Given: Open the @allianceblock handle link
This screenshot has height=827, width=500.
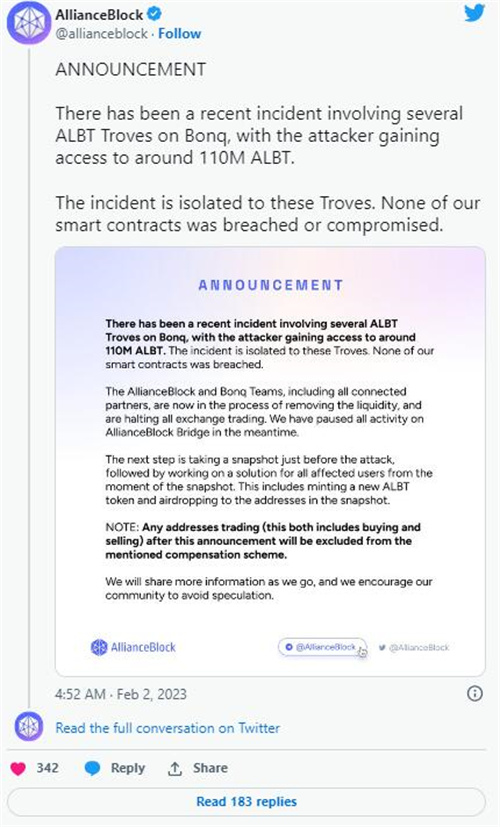Looking at the screenshot, I should point(101,34).
